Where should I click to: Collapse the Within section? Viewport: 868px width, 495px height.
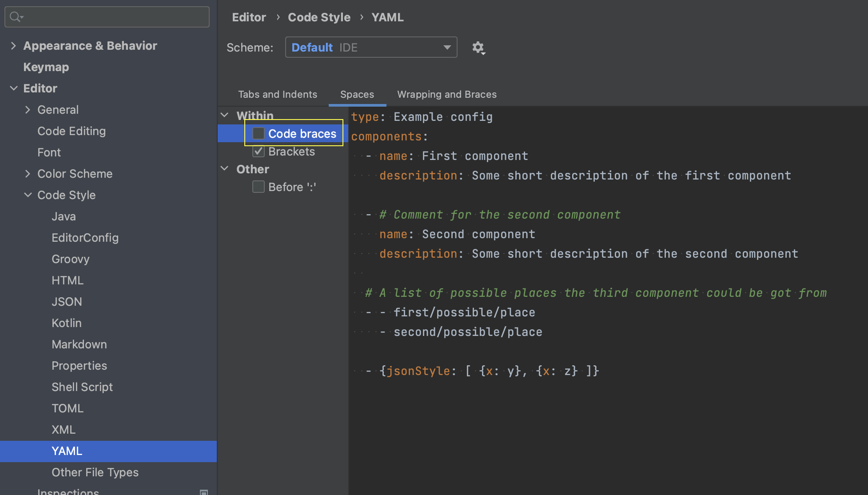(x=224, y=115)
